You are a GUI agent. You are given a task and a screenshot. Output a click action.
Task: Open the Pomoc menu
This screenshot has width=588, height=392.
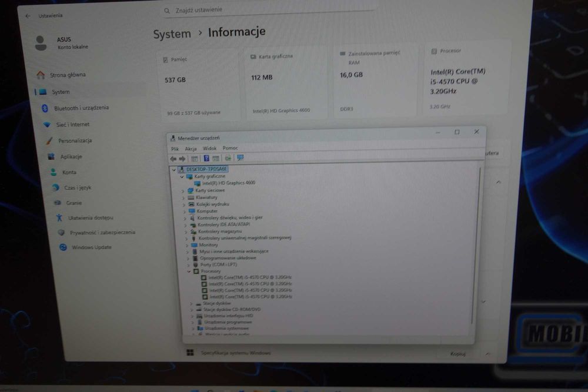pyautogui.click(x=230, y=148)
